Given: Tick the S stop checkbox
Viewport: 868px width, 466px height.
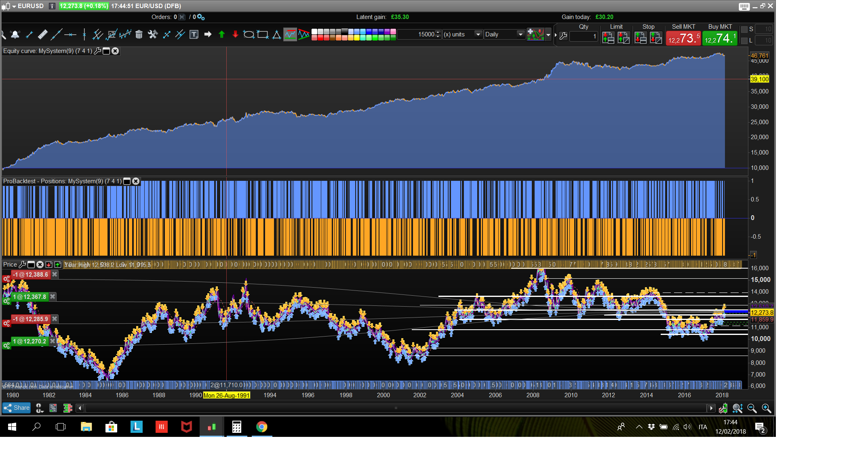Looking at the screenshot, I should (x=744, y=30).
